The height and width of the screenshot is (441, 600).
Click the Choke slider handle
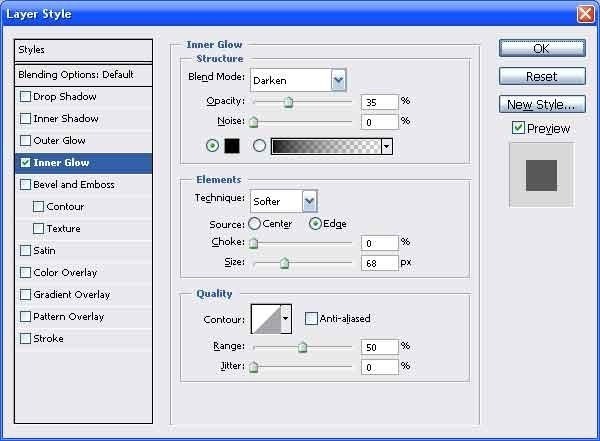coord(253,243)
